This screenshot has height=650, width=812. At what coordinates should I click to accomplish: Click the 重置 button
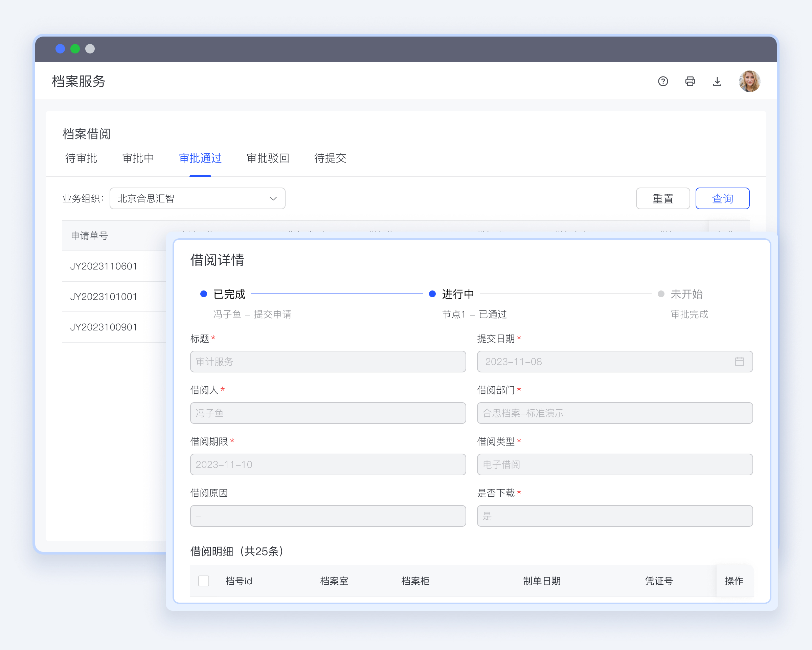(662, 199)
